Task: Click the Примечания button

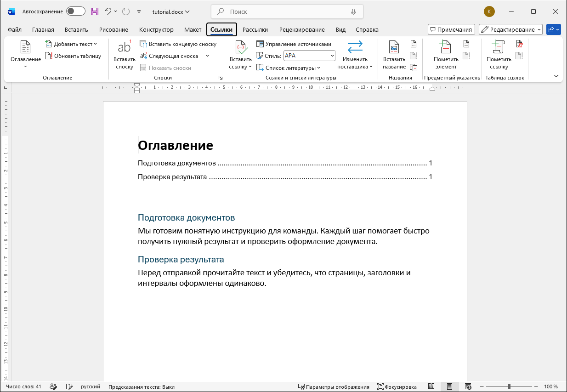Action: click(451, 29)
